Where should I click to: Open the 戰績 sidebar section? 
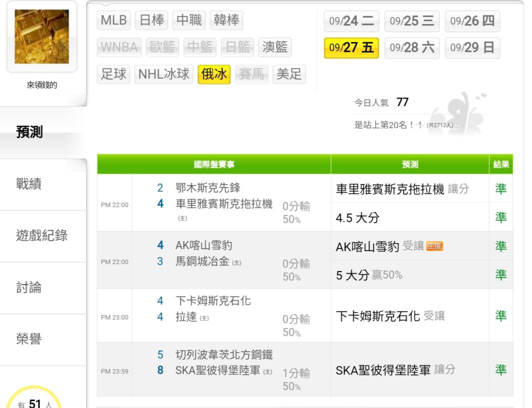(x=43, y=184)
